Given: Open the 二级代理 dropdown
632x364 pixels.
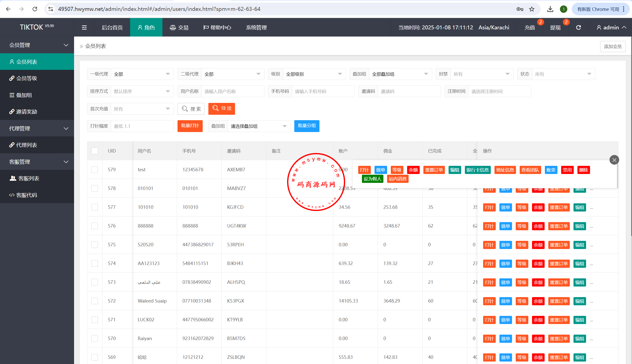Looking at the screenshot, I should (233, 74).
